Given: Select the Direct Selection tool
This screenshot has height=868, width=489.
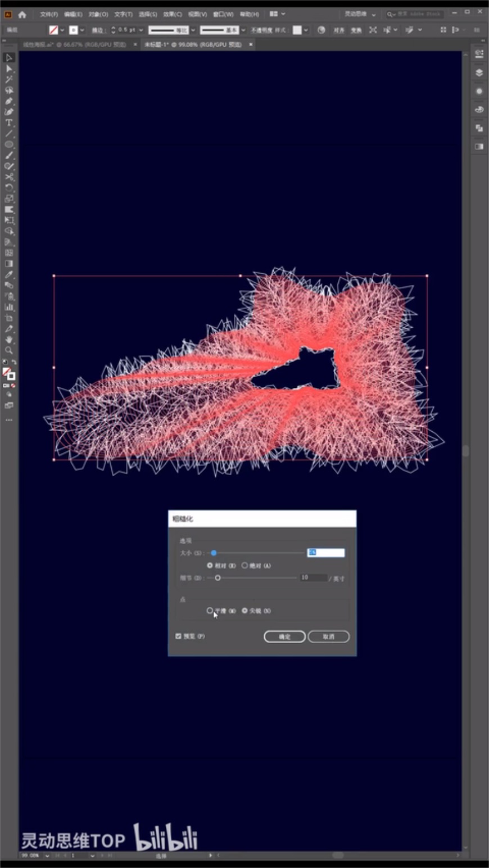Looking at the screenshot, I should click(9, 69).
